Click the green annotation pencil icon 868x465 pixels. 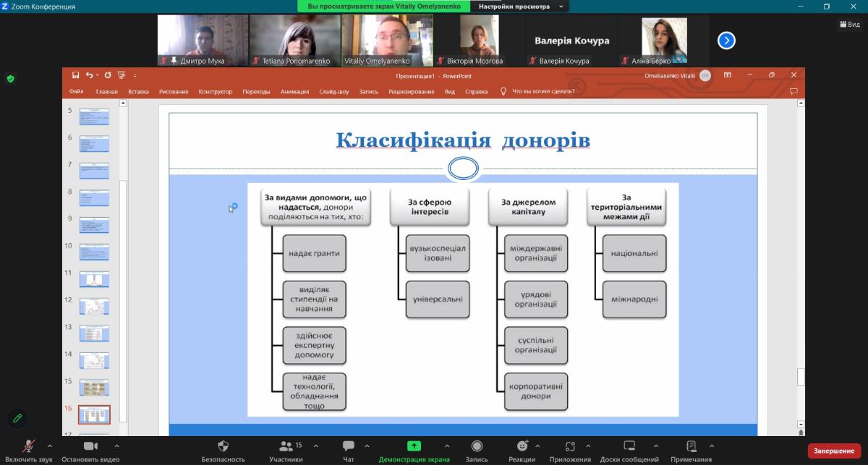point(17,418)
